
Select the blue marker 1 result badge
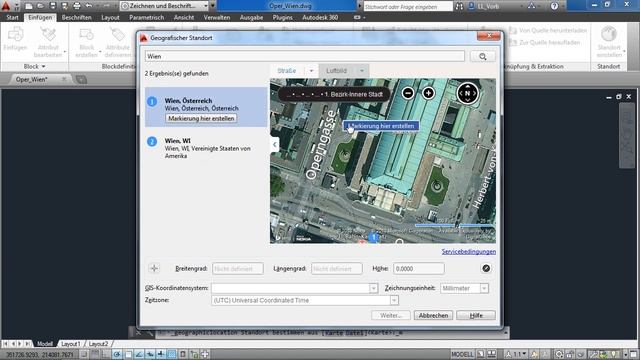(152, 101)
